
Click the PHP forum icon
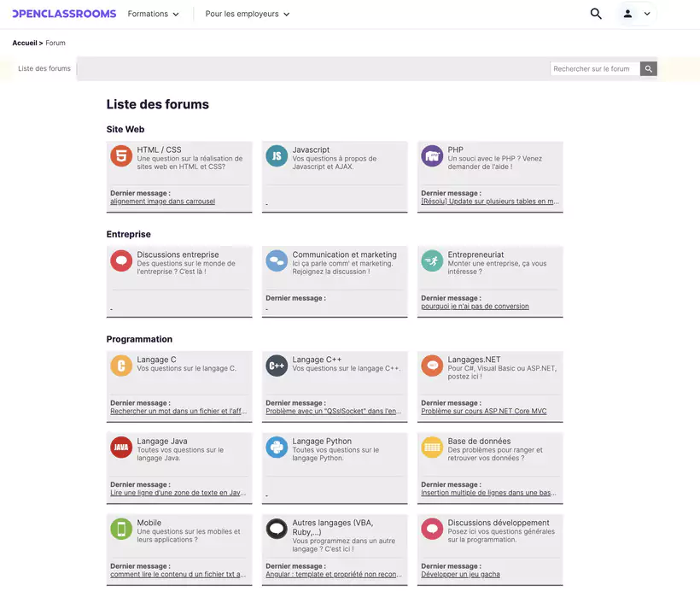(x=431, y=155)
